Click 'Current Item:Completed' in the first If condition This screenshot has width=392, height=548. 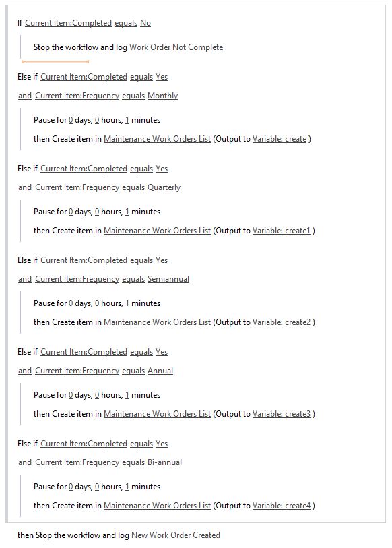[68, 23]
